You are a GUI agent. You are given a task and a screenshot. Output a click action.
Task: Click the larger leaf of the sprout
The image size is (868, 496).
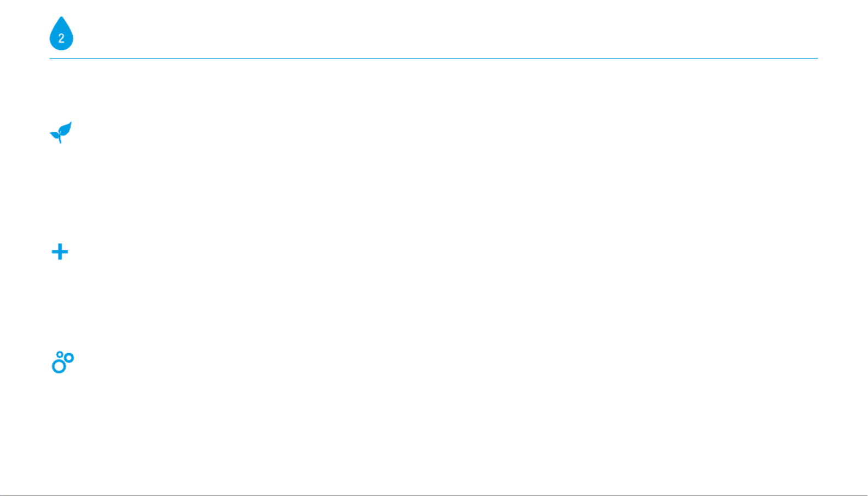tap(66, 129)
